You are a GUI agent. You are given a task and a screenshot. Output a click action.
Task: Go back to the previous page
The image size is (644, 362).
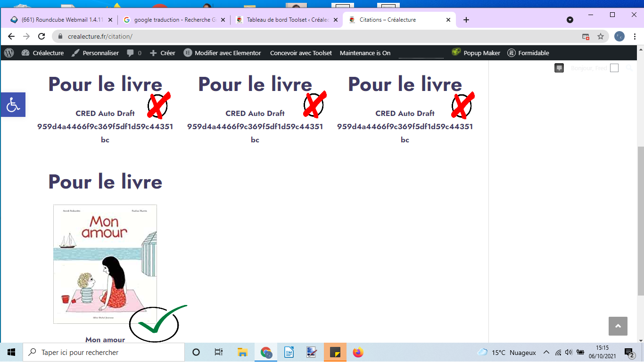coord(11,36)
